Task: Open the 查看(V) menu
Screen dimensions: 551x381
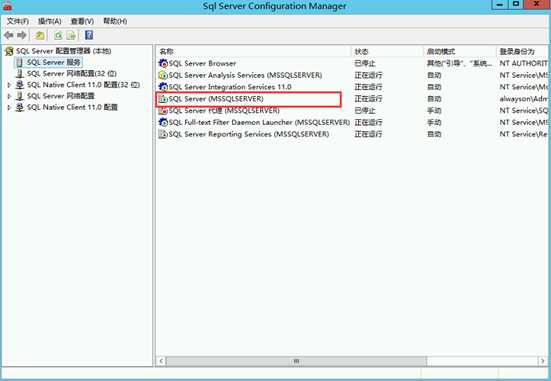Action: (82, 21)
